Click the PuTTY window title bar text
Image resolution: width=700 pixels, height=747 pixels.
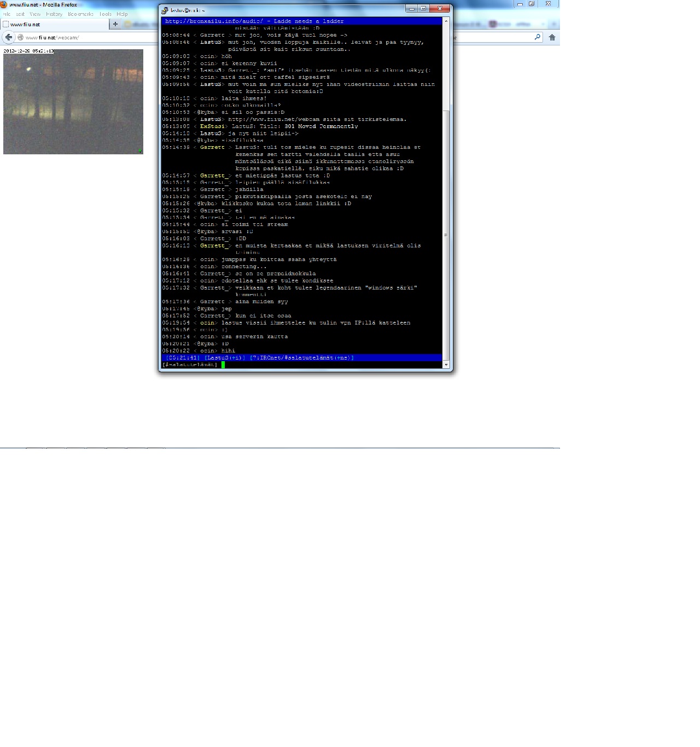pos(188,10)
